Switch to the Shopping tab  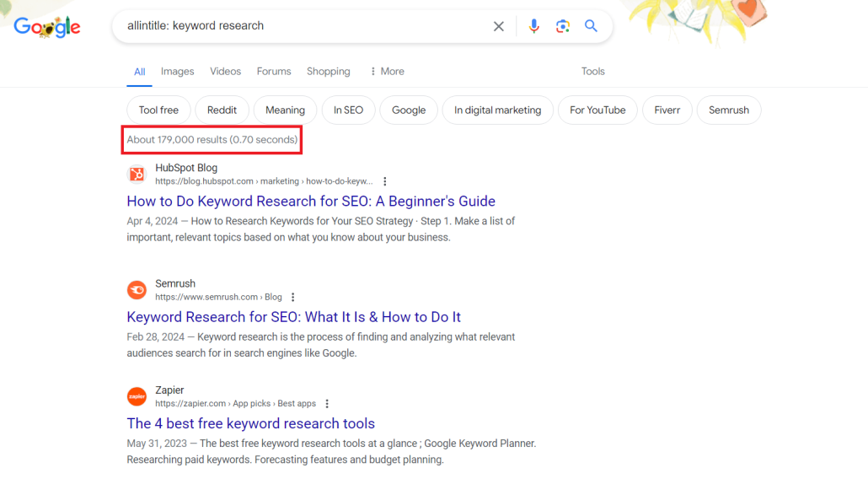(x=329, y=72)
